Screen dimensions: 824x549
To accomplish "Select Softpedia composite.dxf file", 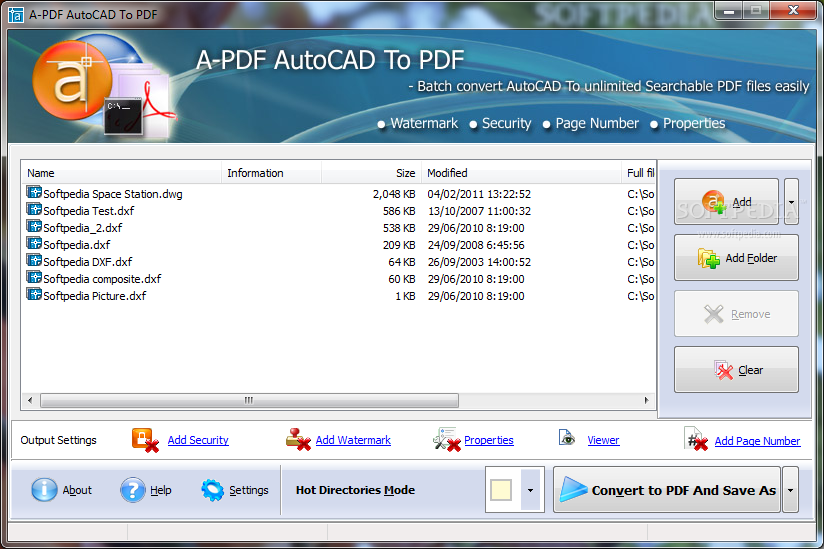I will tap(102, 279).
